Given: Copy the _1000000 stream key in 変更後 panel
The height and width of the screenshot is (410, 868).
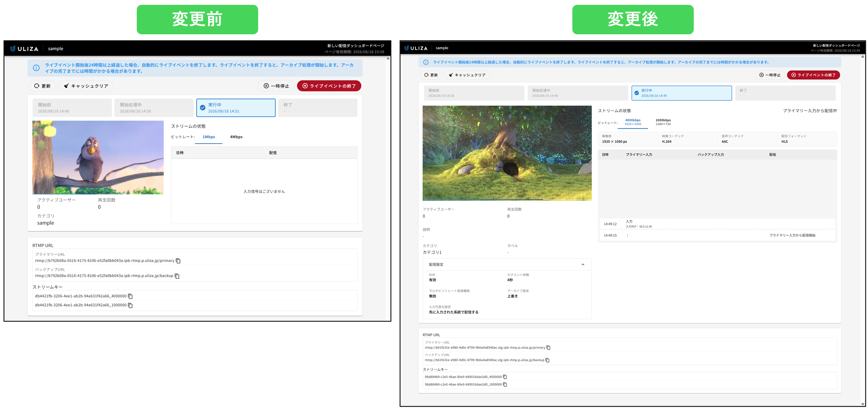Looking at the screenshot, I should pyautogui.click(x=505, y=385).
